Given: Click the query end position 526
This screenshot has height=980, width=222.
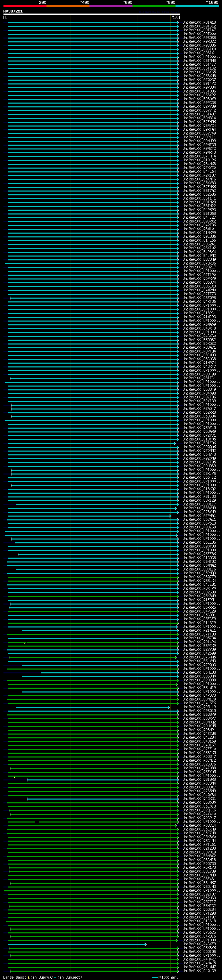Looking at the screenshot, I should [175, 17].
